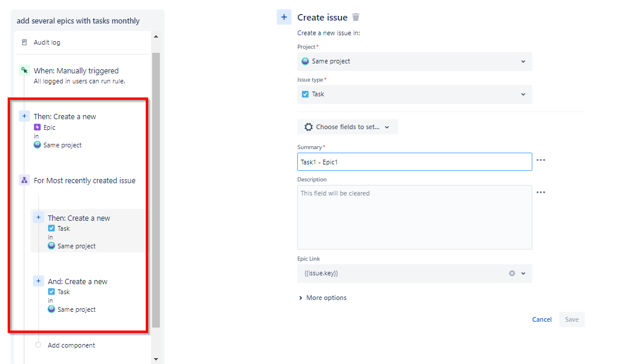This screenshot has width=624, height=364.
Task: Click the circle icon beside Add component
Action: click(x=38, y=345)
